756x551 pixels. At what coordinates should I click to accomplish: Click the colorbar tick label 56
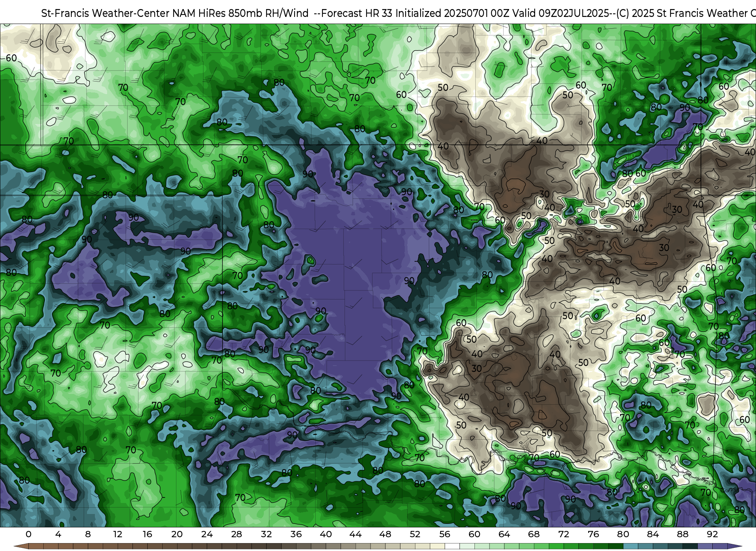click(x=445, y=534)
